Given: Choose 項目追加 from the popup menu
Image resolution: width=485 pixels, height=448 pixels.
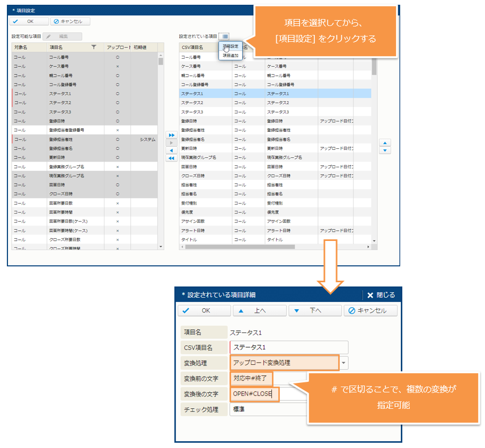Looking at the screenshot, I should point(231,55).
